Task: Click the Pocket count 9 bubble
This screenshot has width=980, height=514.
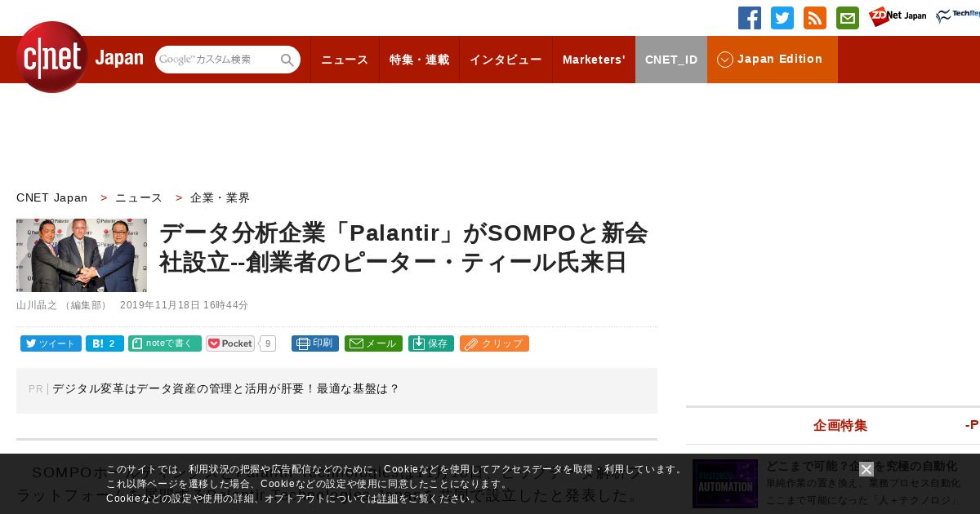Action: coord(268,343)
